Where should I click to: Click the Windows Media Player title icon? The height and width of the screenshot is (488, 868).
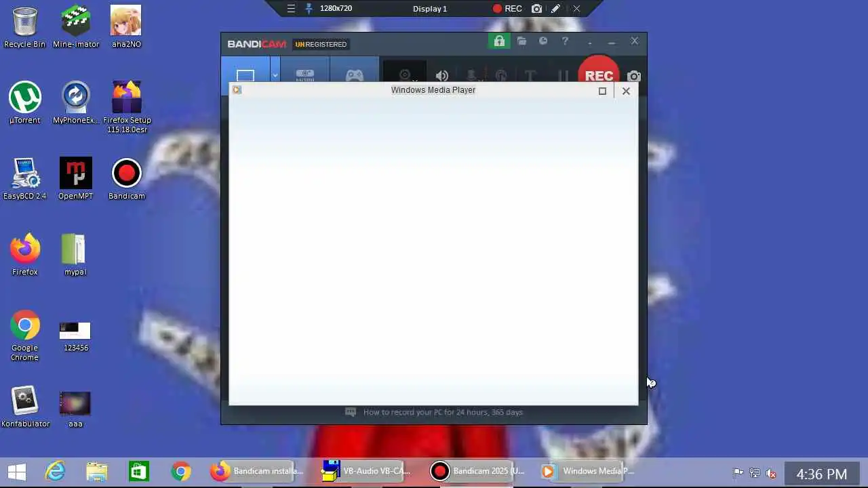(x=237, y=89)
